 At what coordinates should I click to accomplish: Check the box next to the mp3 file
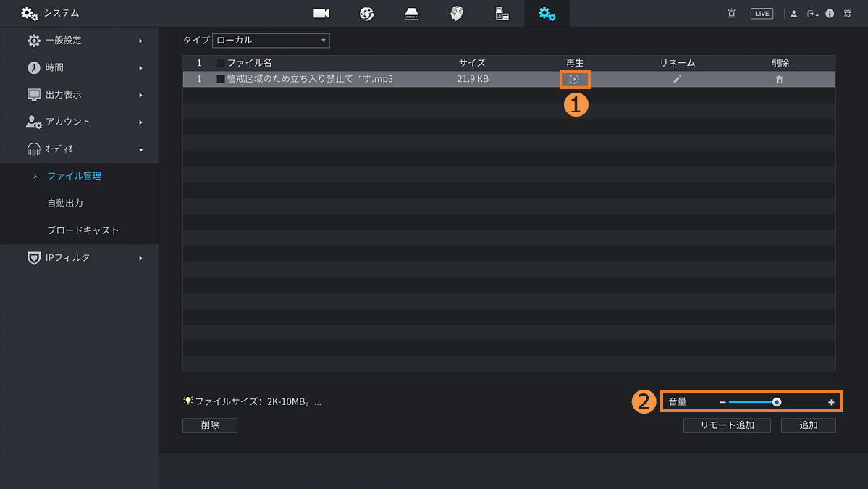(x=221, y=79)
